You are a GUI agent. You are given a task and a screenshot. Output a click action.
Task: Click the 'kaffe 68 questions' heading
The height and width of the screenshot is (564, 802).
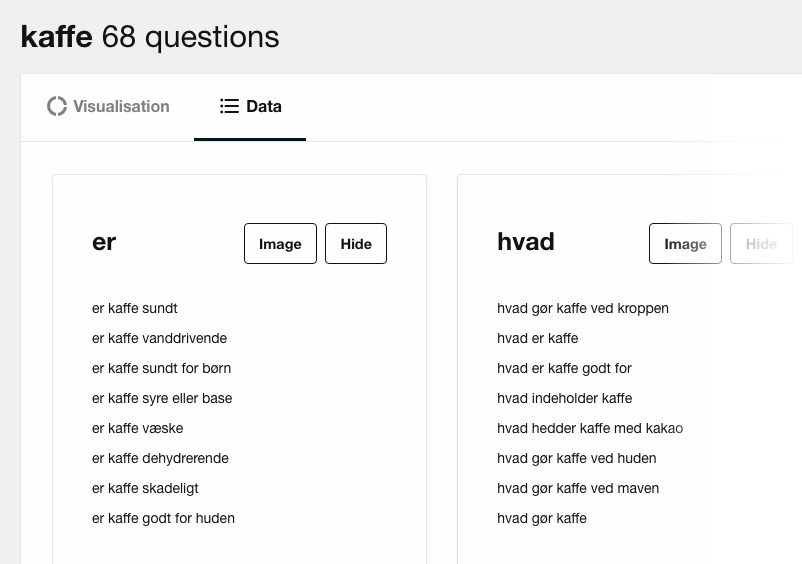pos(150,37)
